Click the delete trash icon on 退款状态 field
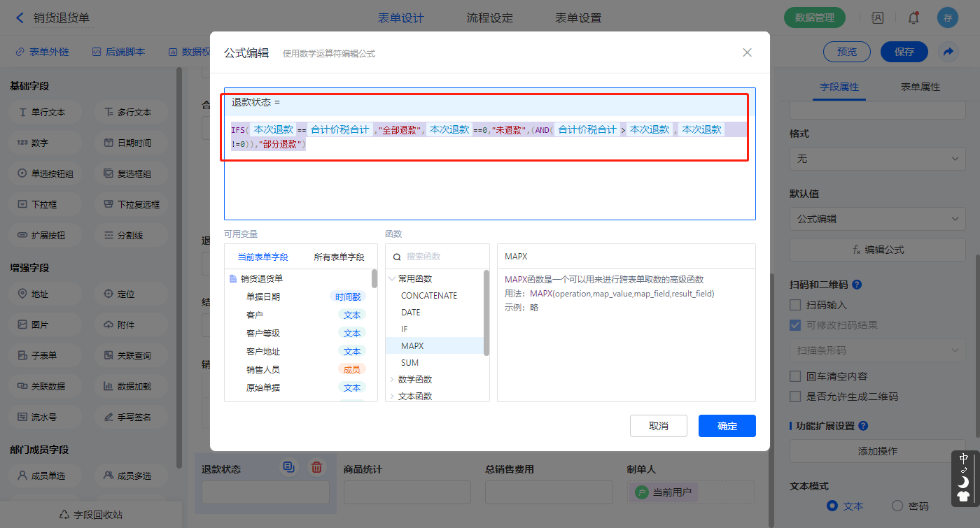 tap(316, 467)
